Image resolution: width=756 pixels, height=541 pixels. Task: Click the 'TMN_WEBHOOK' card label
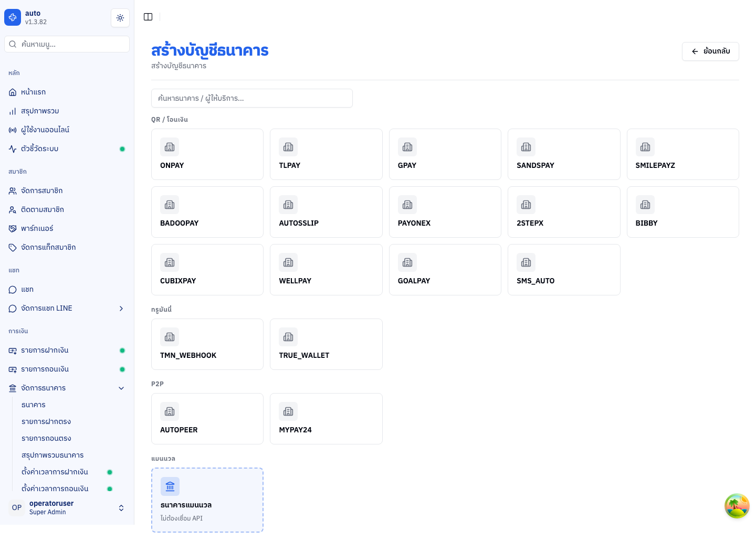tap(188, 355)
